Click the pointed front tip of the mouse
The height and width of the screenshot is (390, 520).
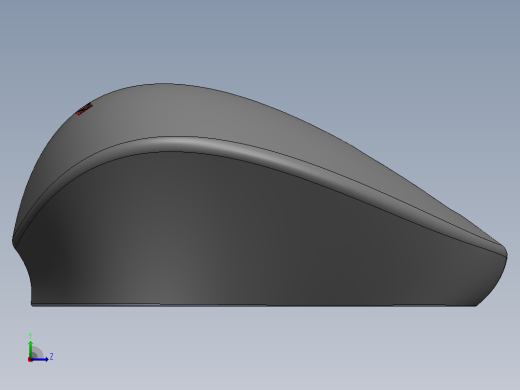point(504,253)
